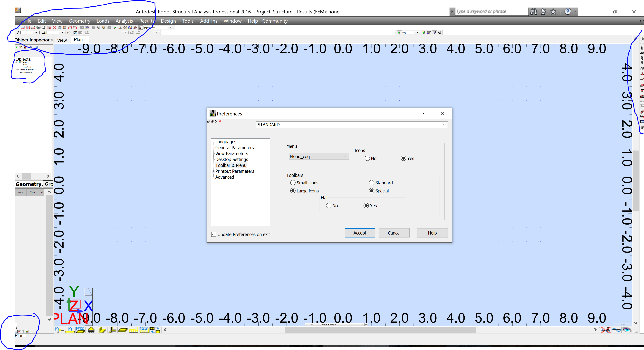Set Icons option to No in Menu section
Screen dimensions: 644x350
pyautogui.click(x=367, y=158)
